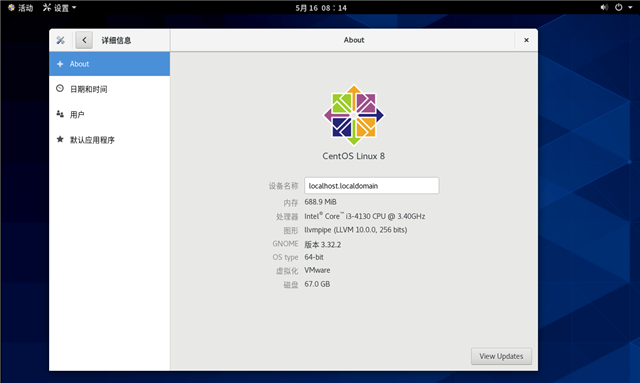Viewport: 640px width, 383px height.
Task: Click the wrench icon next to 设置
Action: tap(47, 7)
